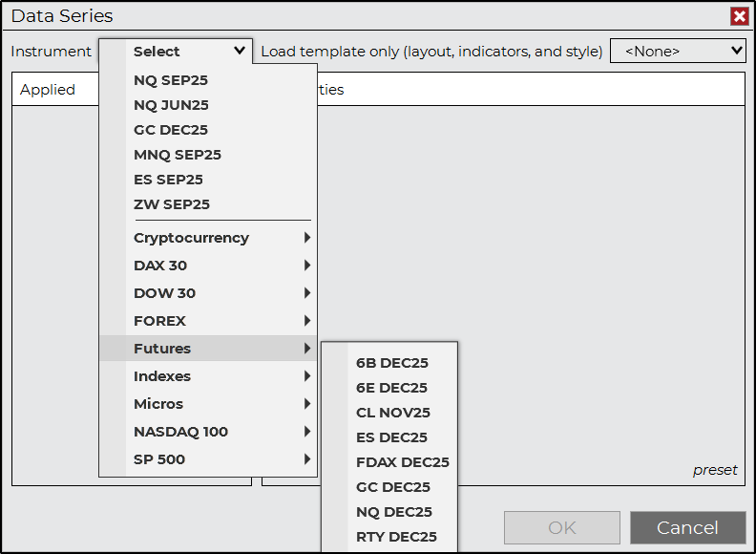The height and width of the screenshot is (554, 756).
Task: Expand the Cryptocurrency submenu
Action: coord(208,238)
